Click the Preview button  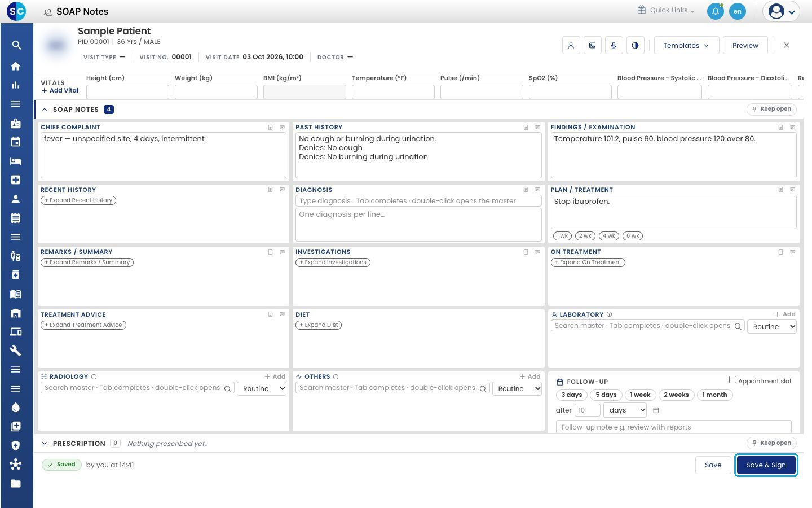[x=745, y=46]
